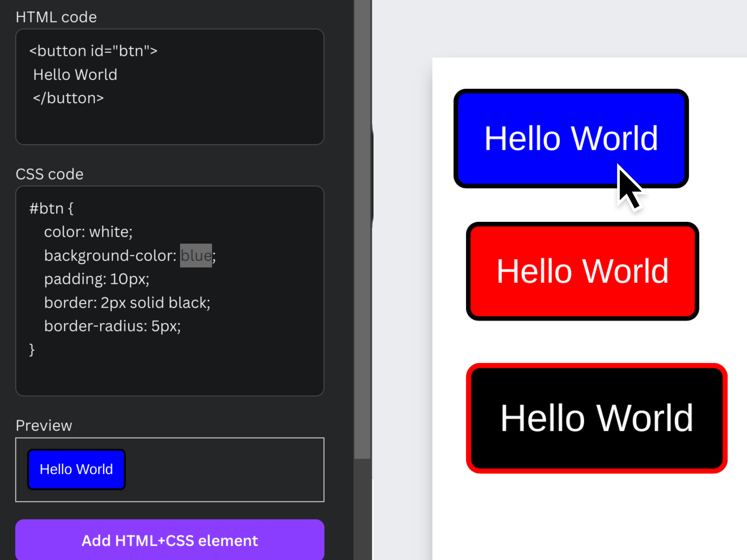747x560 pixels.
Task: Click 'Hello World' text in HTML code box
Action: pyautogui.click(x=75, y=75)
